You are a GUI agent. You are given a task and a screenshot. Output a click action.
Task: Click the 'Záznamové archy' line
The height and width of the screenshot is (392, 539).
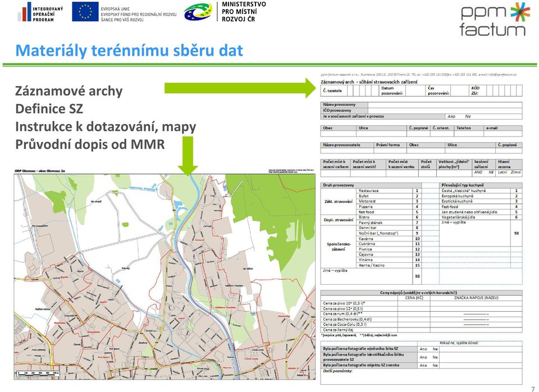(x=68, y=91)
